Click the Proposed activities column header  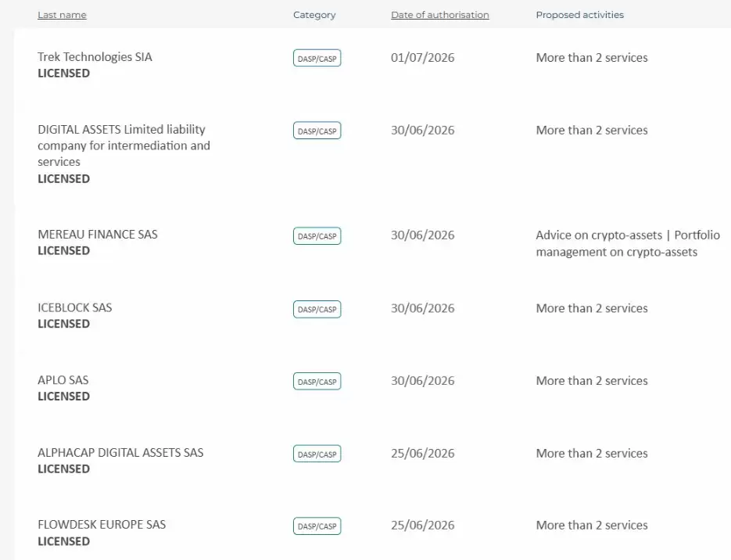(579, 15)
